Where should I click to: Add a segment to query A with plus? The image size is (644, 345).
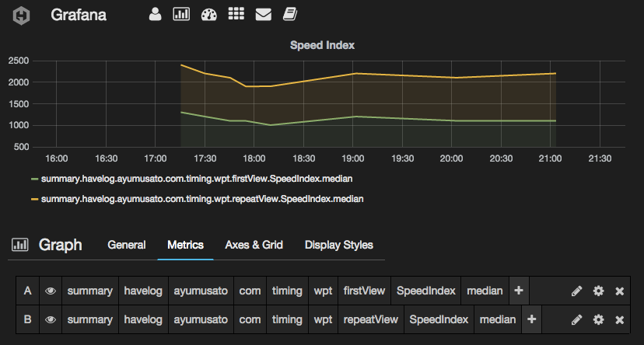coord(519,291)
